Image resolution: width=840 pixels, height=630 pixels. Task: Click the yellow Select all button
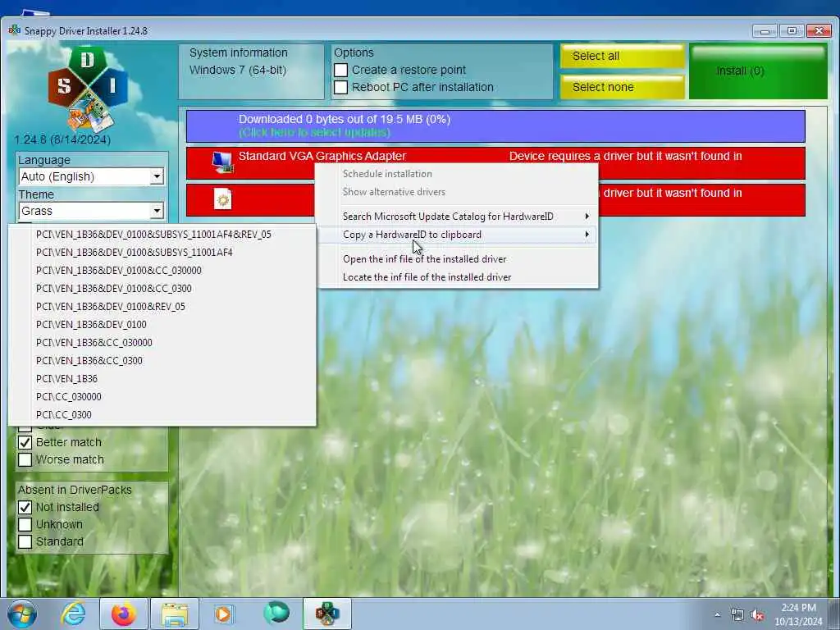pyautogui.click(x=623, y=57)
